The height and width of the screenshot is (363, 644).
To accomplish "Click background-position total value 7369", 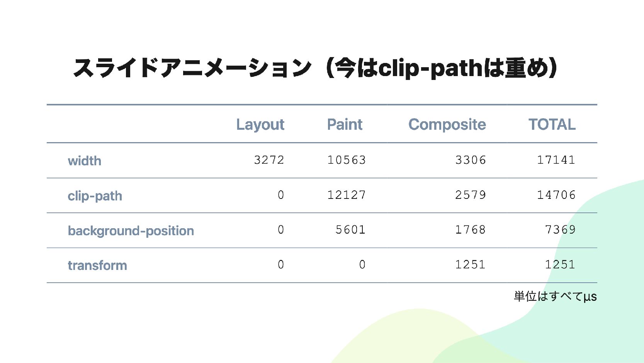I will (560, 230).
